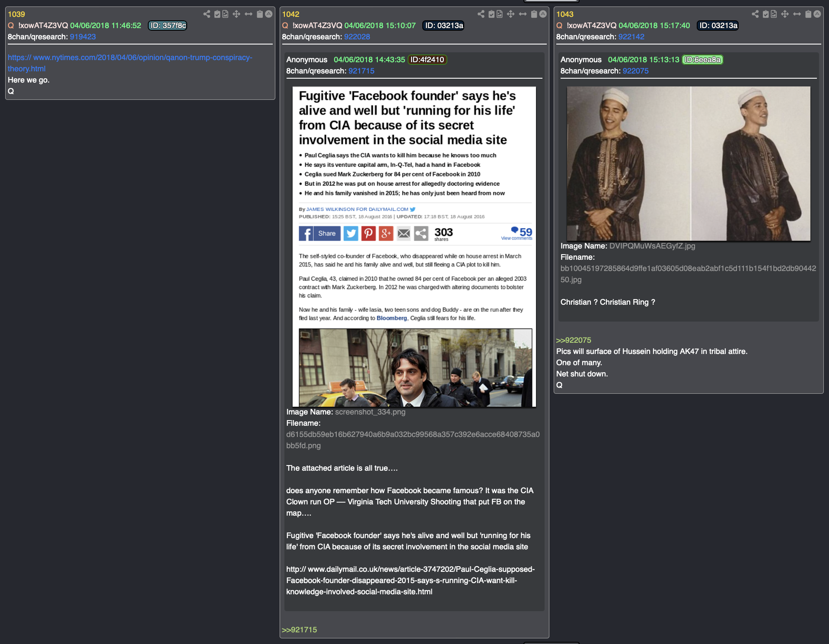This screenshot has width=829, height=644.
Task: Click the 'Here we go.' text
Action: coord(29,80)
